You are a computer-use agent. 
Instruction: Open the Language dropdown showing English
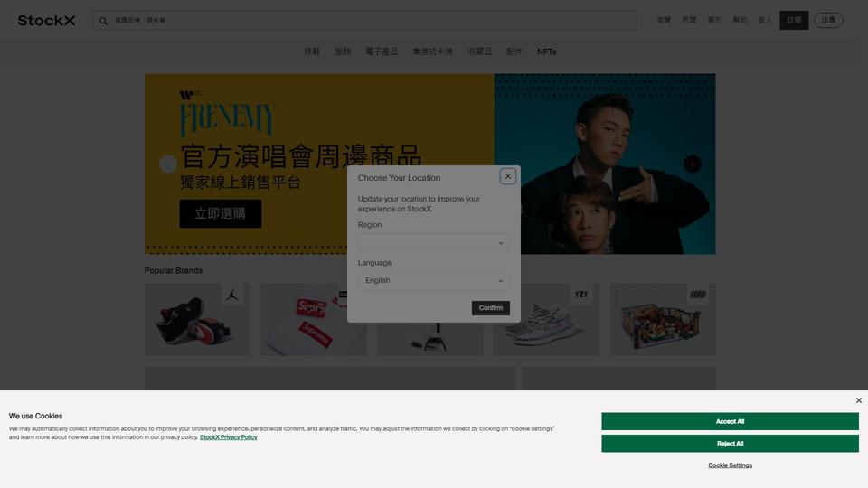[x=433, y=280]
